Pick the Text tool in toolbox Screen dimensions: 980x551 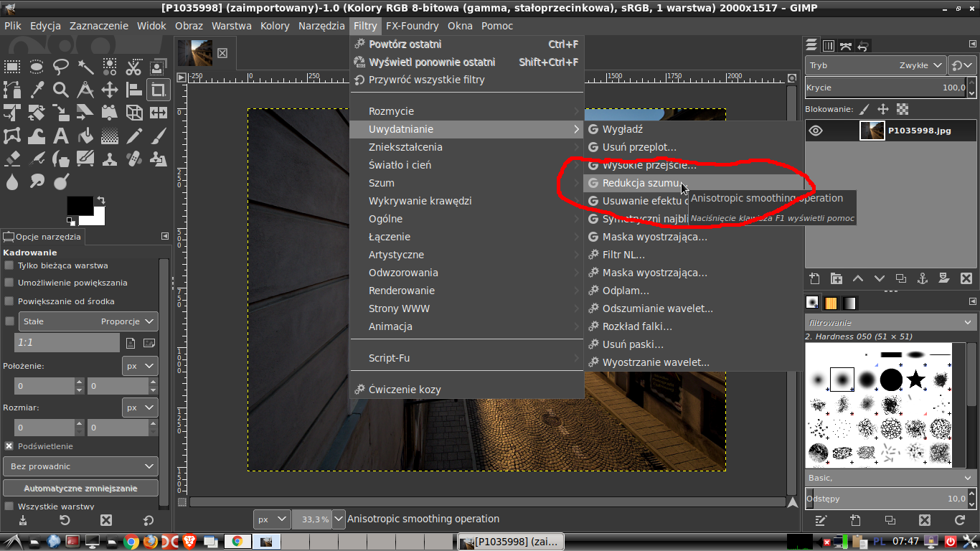click(x=61, y=136)
